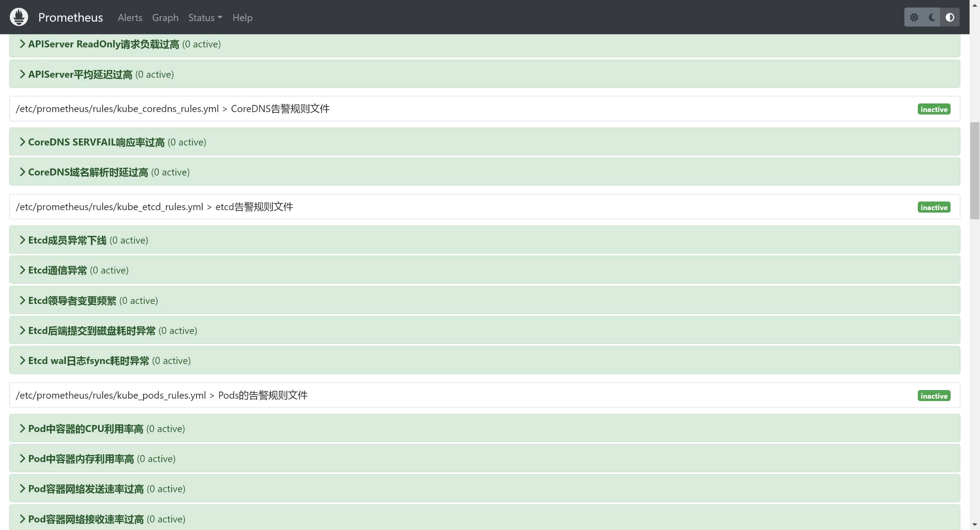Expand Etcd通信异常 chevron arrow
This screenshot has height=530, width=980.
(23, 270)
